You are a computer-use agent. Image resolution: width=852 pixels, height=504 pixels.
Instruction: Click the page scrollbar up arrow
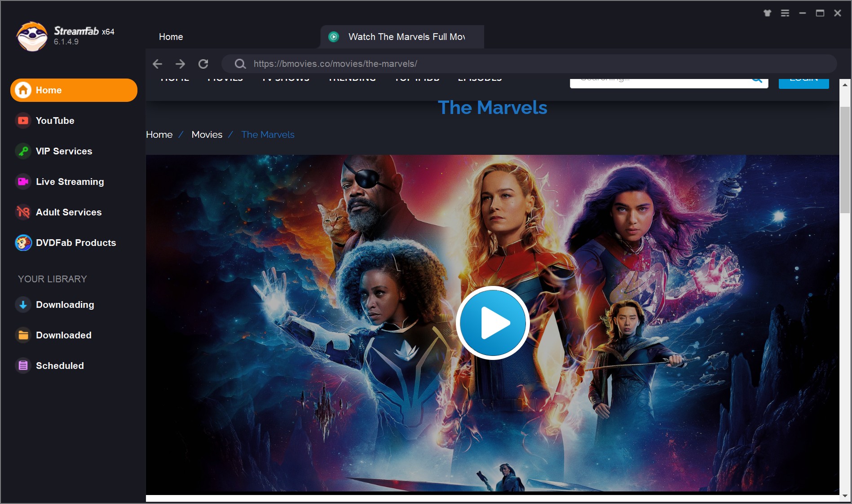point(845,84)
